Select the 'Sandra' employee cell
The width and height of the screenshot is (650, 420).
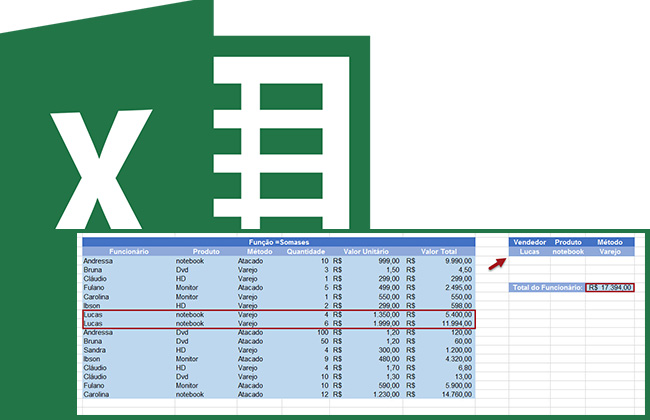coord(95,350)
